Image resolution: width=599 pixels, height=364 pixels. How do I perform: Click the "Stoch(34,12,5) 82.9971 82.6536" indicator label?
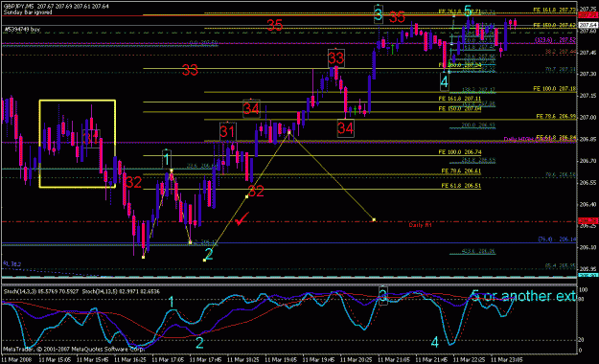121,291
